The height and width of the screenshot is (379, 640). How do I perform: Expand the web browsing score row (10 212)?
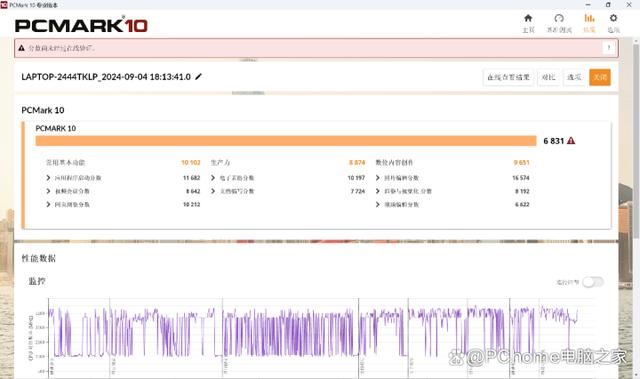pyautogui.click(x=123, y=204)
